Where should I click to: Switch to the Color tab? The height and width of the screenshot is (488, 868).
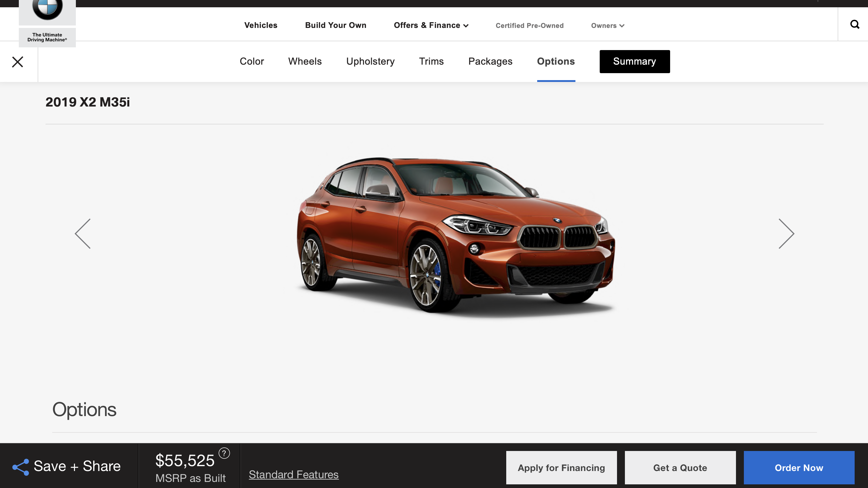click(x=252, y=61)
